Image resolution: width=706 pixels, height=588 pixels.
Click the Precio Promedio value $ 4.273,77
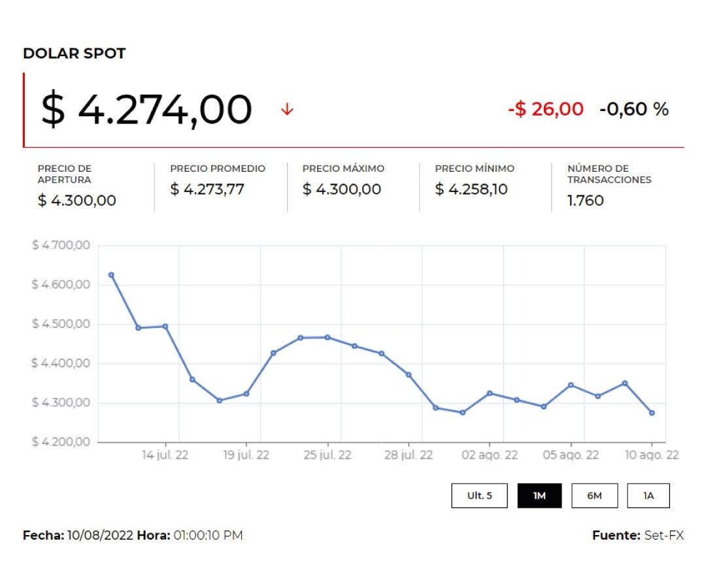(x=207, y=189)
